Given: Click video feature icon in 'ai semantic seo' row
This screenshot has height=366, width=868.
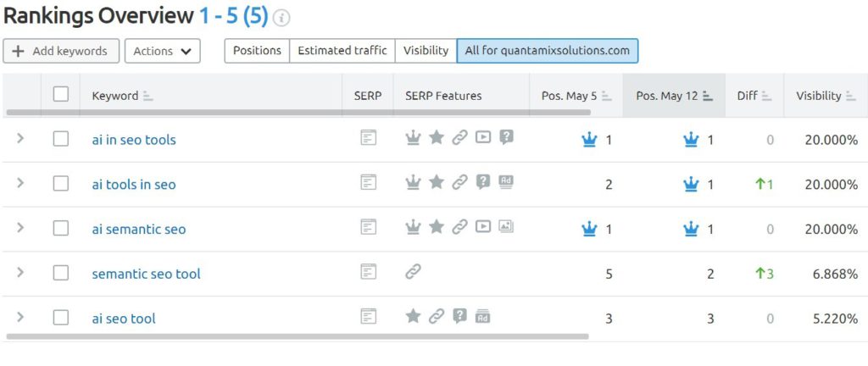Looking at the screenshot, I should click(483, 226).
